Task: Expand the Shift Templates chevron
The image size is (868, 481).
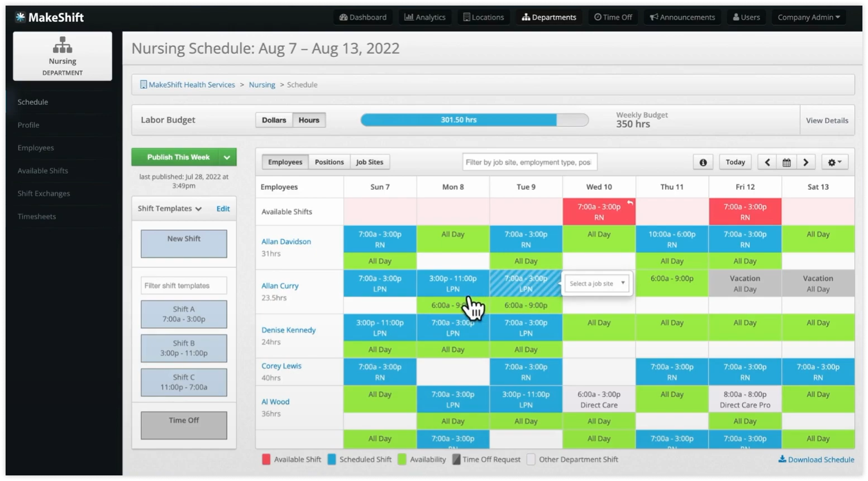Action: coord(198,209)
